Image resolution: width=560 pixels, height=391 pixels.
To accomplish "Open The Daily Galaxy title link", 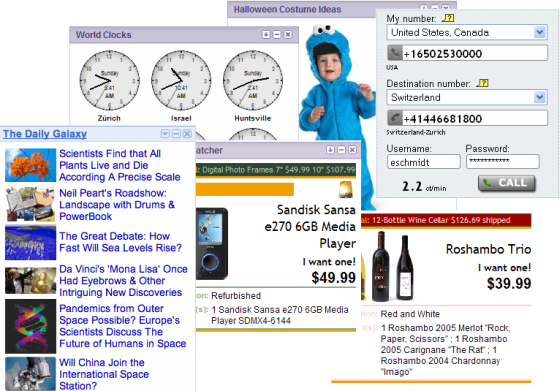I will point(45,134).
